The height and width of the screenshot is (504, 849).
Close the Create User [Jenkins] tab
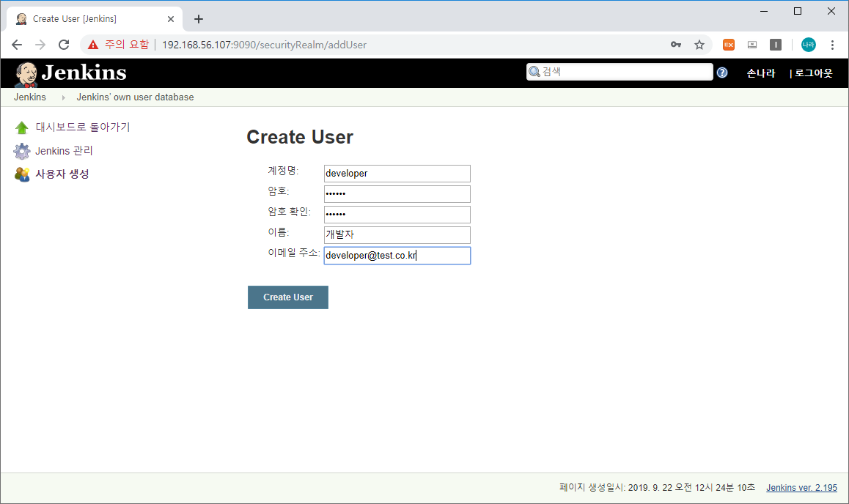point(171,19)
